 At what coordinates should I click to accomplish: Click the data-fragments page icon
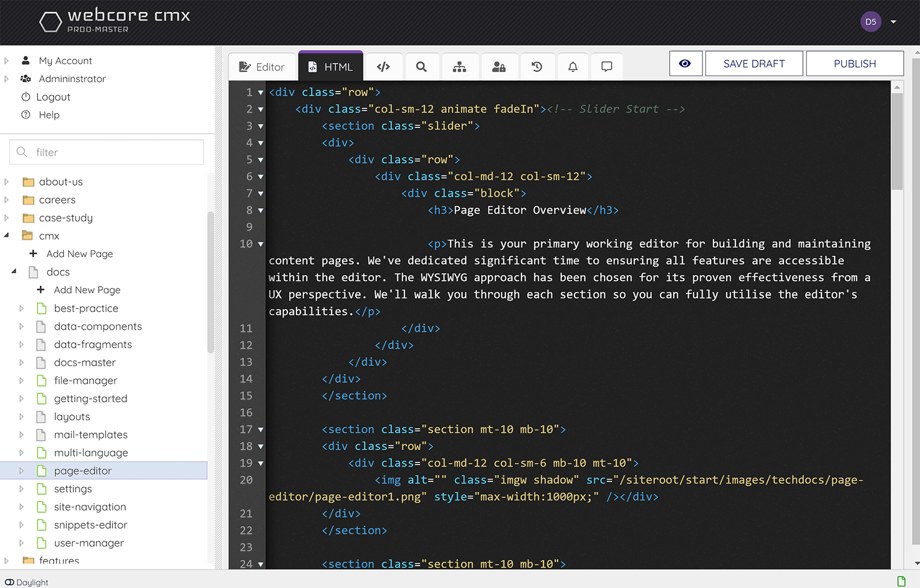point(42,344)
